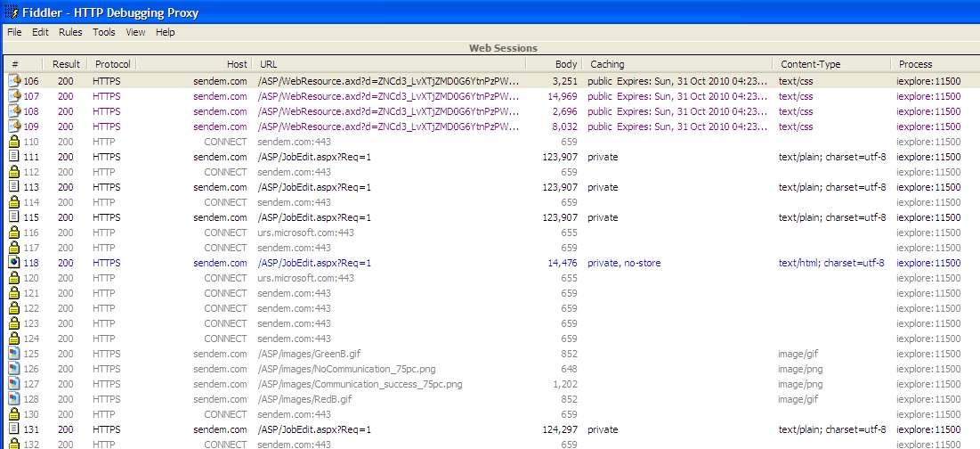The image size is (980, 449).
Task: Click the image icon for session 128
Action: tap(13, 399)
